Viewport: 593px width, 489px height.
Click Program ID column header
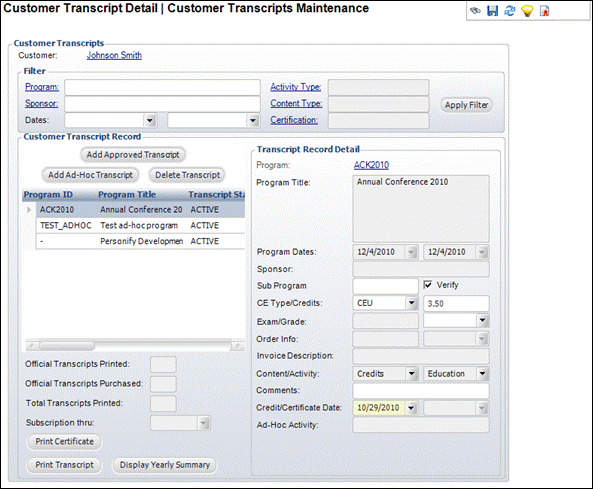click(48, 194)
